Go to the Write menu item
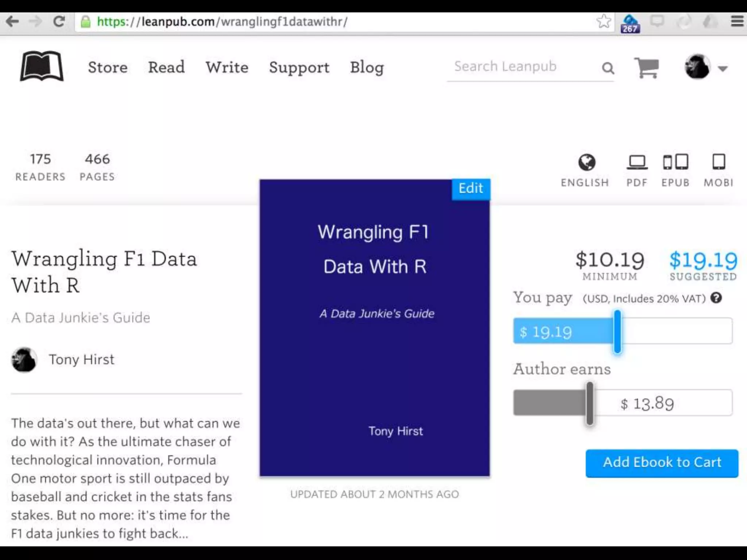Image resolution: width=747 pixels, height=560 pixels. (227, 67)
